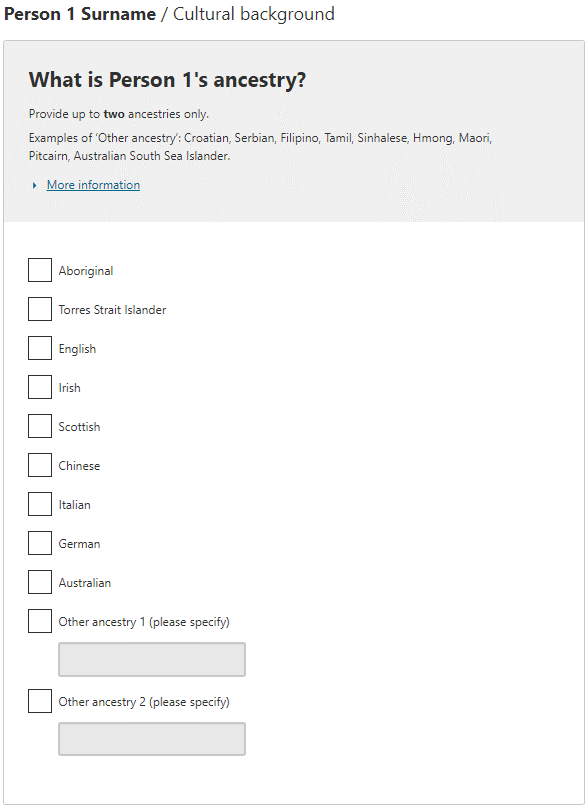Click the disclosure arrow beside More information
This screenshot has height=810, width=587.
tap(34, 184)
